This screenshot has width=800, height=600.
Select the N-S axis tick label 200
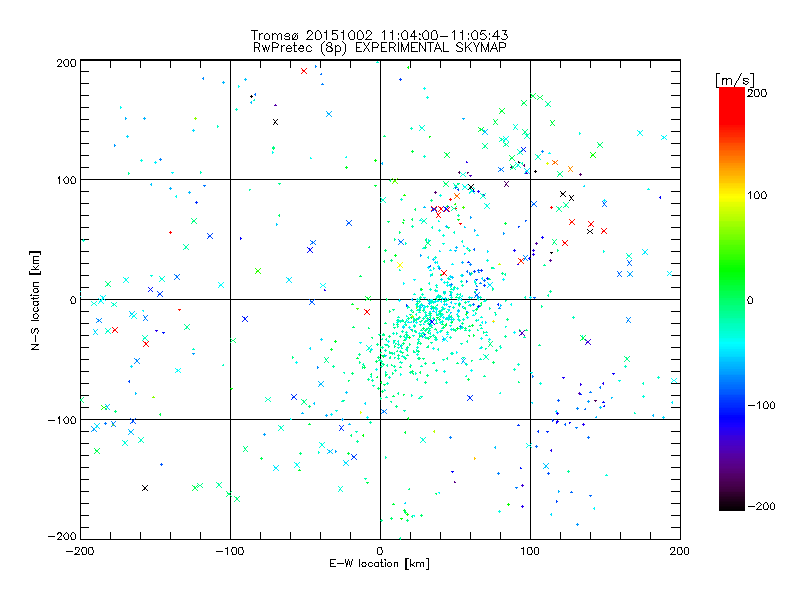66,63
